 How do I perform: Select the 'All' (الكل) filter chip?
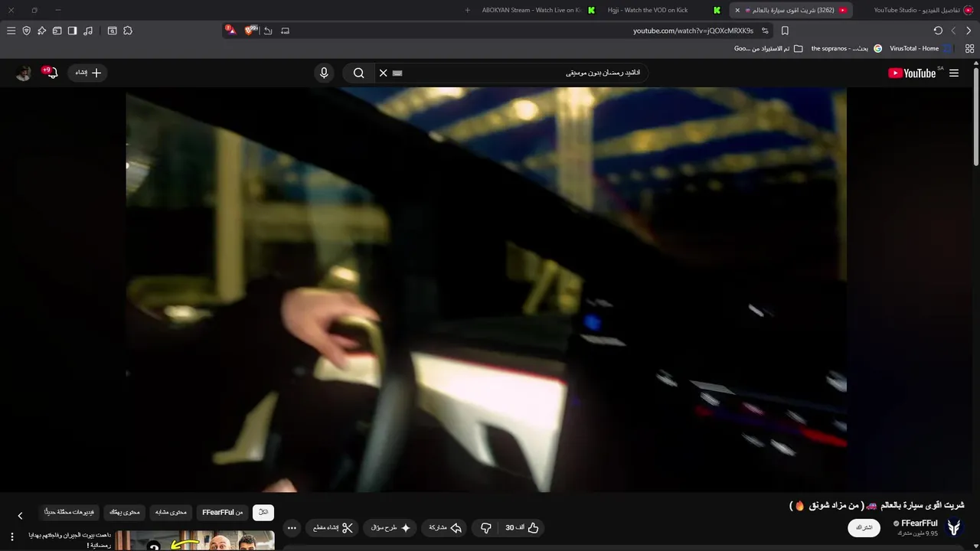point(263,512)
